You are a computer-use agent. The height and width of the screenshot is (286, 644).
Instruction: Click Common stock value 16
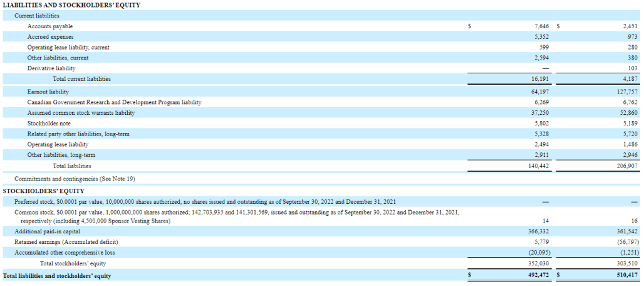(x=635, y=221)
